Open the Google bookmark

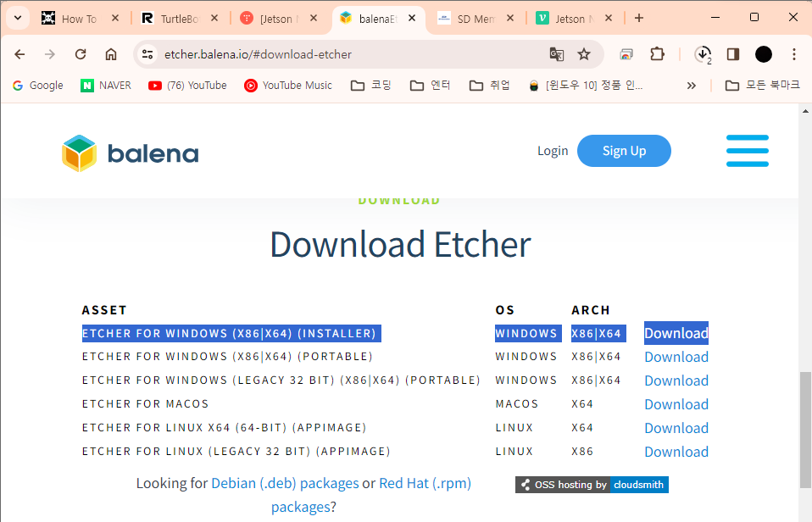pyautogui.click(x=38, y=86)
